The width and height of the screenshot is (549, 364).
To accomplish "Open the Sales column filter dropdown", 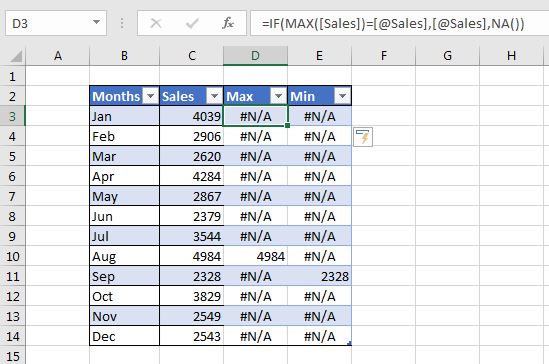I will [x=214, y=96].
